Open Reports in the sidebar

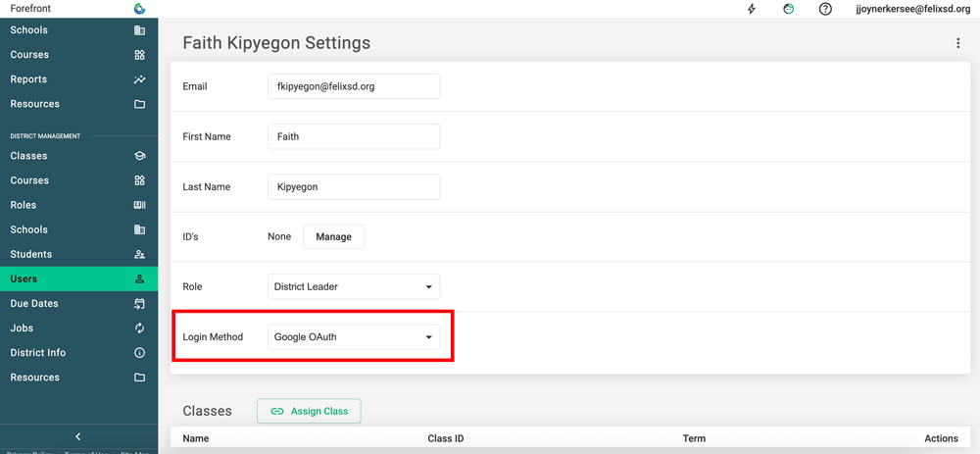78,79
